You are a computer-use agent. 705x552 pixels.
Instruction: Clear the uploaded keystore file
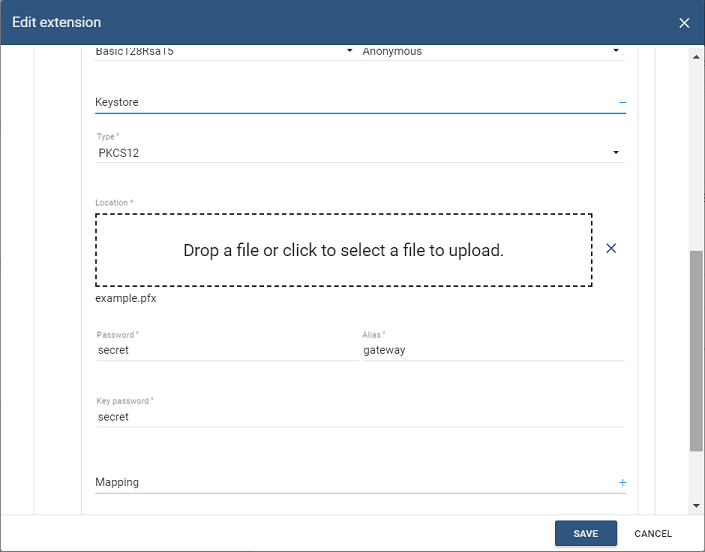coord(611,249)
